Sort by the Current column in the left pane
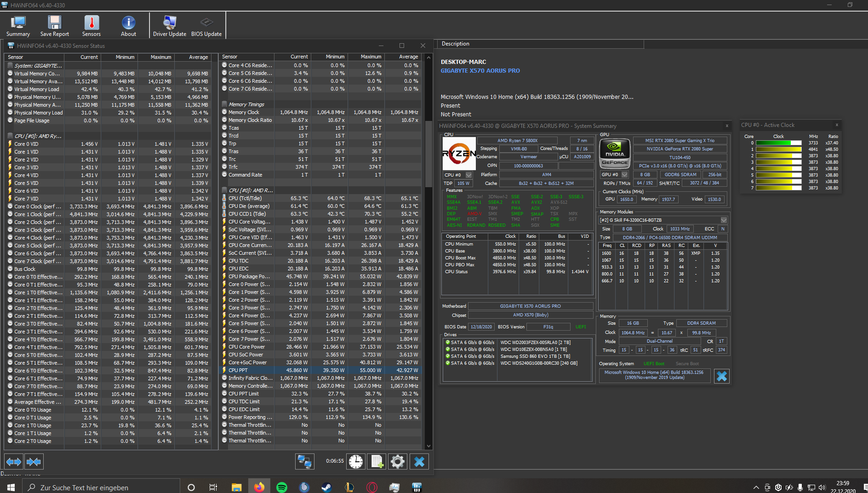 [x=82, y=57]
